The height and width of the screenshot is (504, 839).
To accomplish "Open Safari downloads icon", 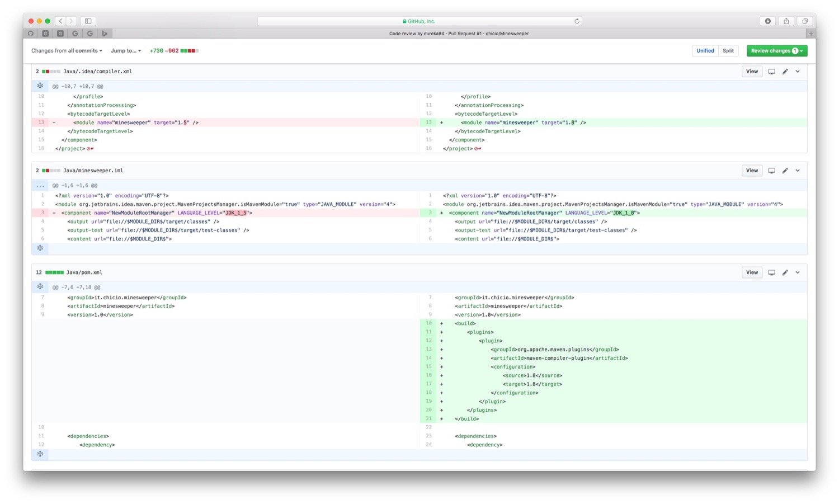I will pos(768,21).
